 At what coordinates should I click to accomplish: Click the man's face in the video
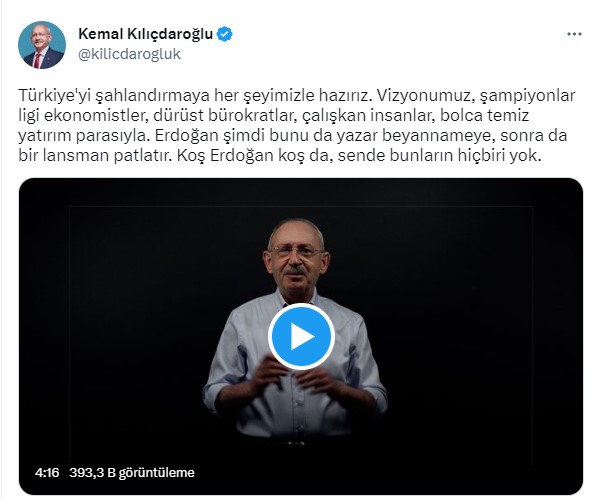coord(296,255)
